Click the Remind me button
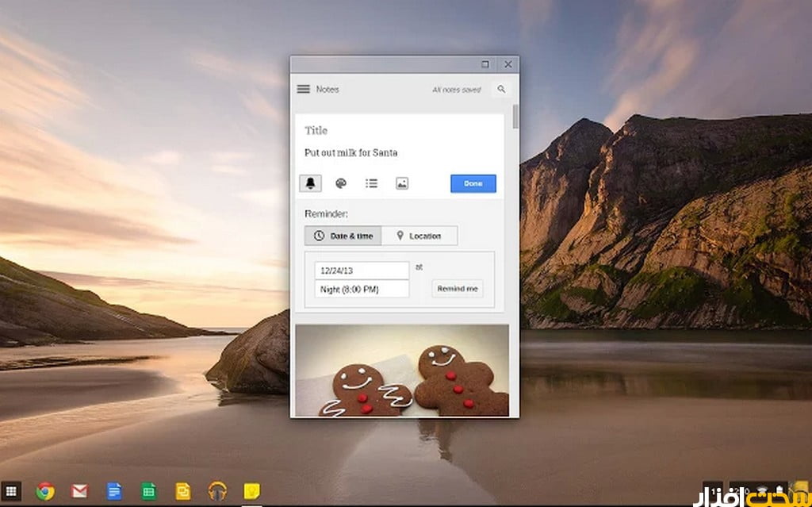Screen dimensions: 812x507 (458, 289)
